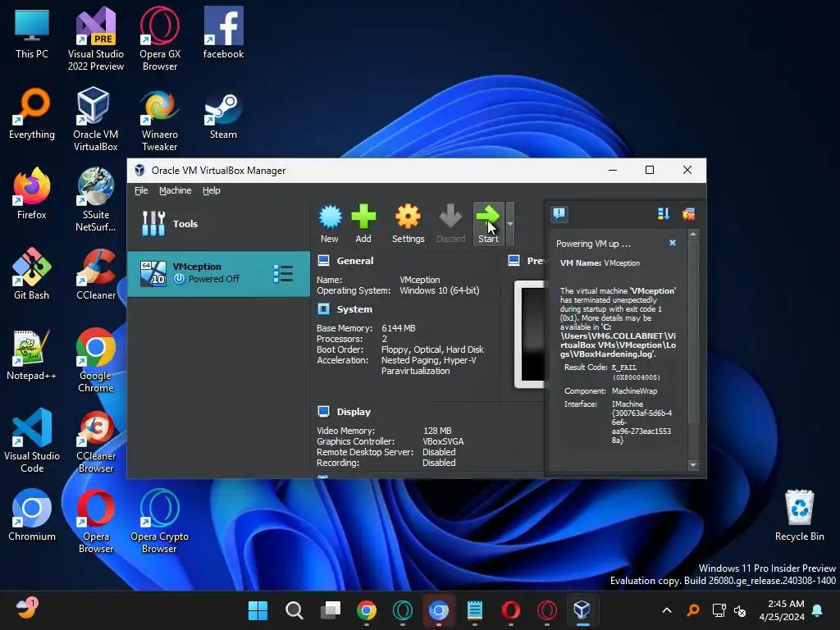Open VM Settings gear icon
The image size is (840, 630).
point(408,223)
